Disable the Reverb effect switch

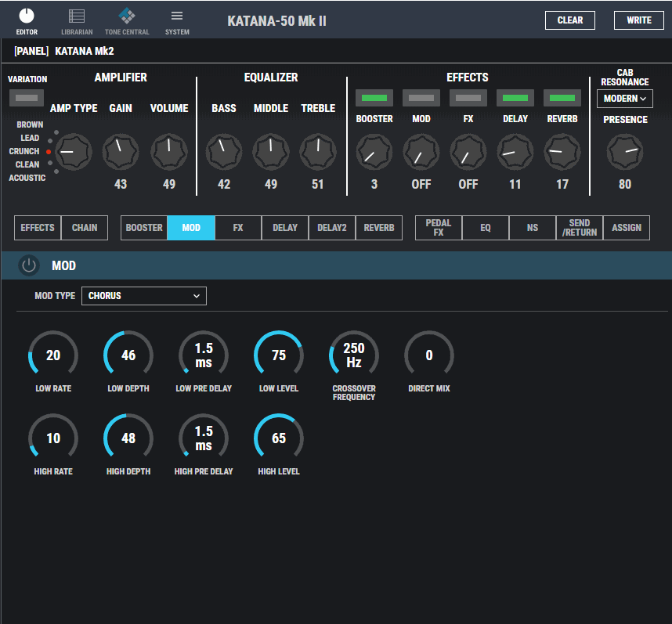click(x=562, y=98)
